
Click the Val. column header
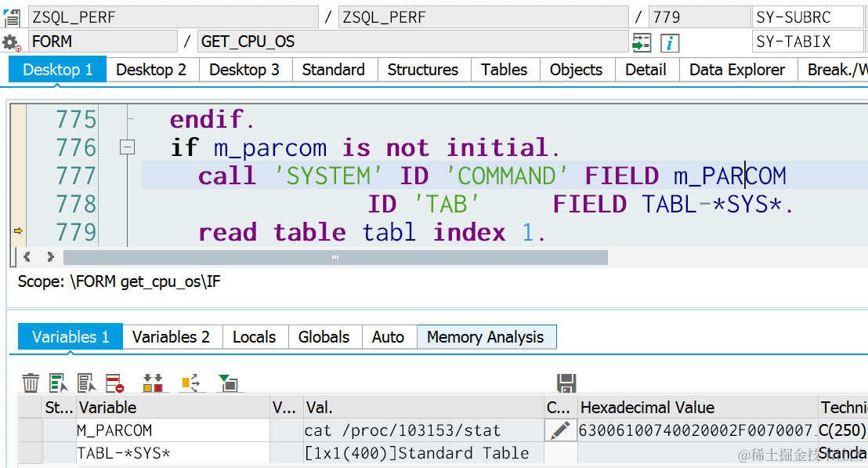point(424,408)
